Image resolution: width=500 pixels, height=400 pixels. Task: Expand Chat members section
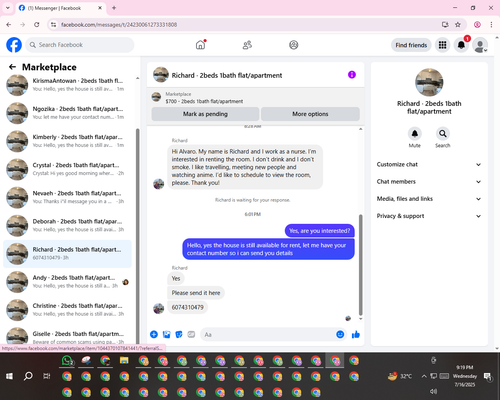coord(429,182)
